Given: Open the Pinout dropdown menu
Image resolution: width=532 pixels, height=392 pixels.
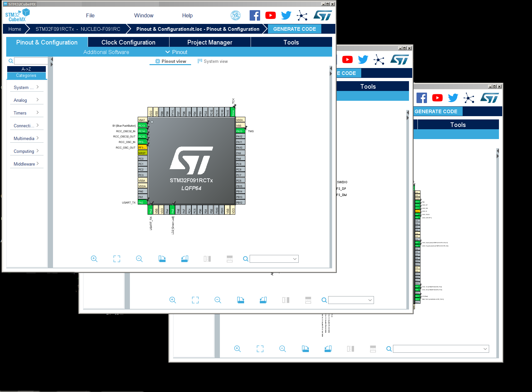Looking at the screenshot, I should point(176,52).
